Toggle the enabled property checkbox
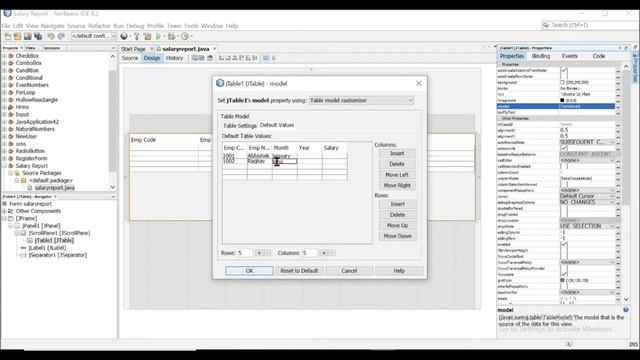The height and width of the screenshot is (360, 640). 564,244
